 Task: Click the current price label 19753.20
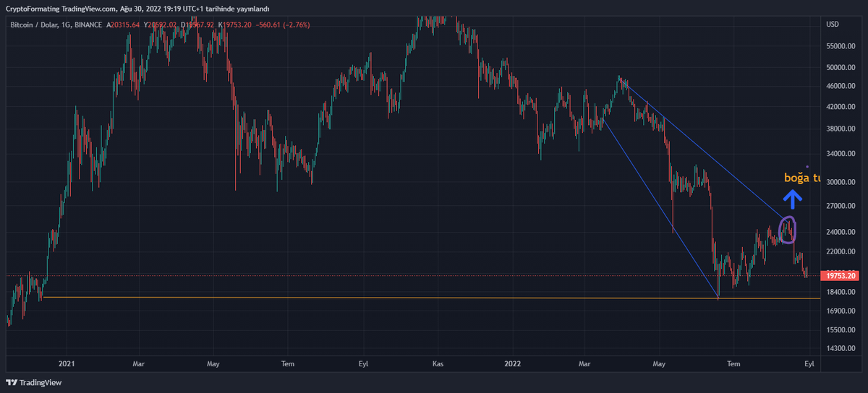pyautogui.click(x=841, y=276)
